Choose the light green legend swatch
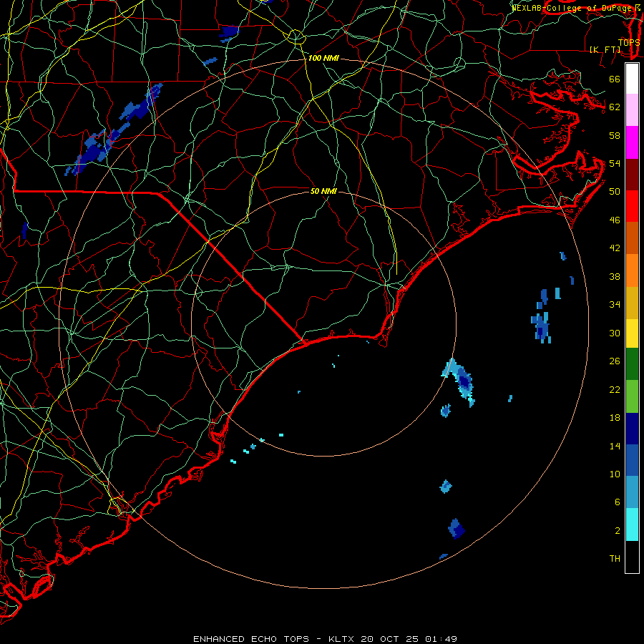 pyautogui.click(x=632, y=396)
